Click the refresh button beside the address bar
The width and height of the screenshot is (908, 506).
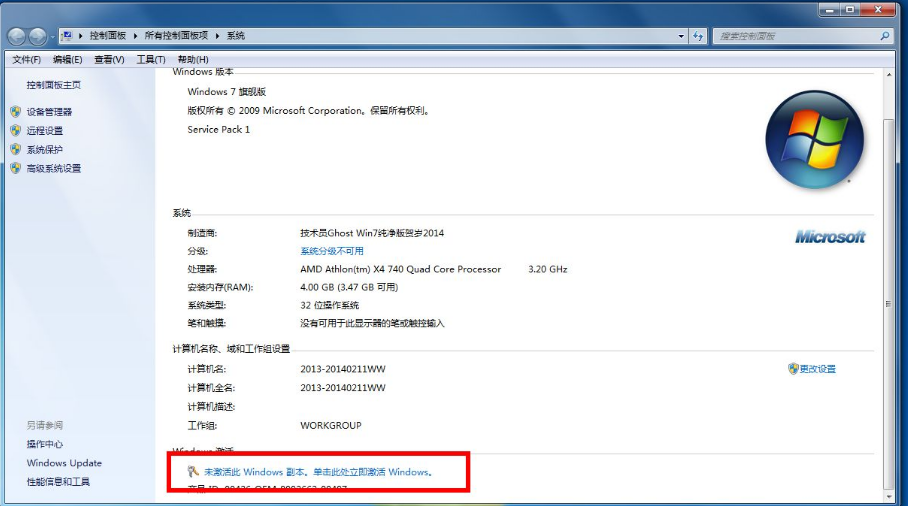click(698, 36)
